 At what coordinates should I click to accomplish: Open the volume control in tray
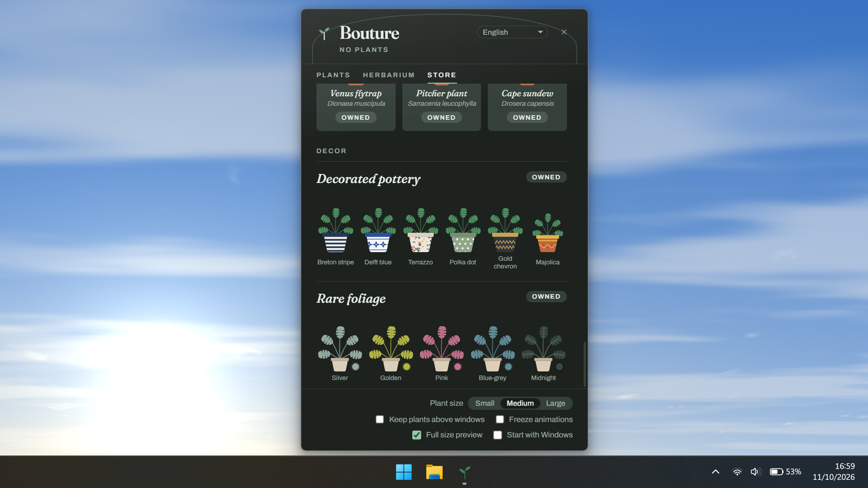point(755,472)
